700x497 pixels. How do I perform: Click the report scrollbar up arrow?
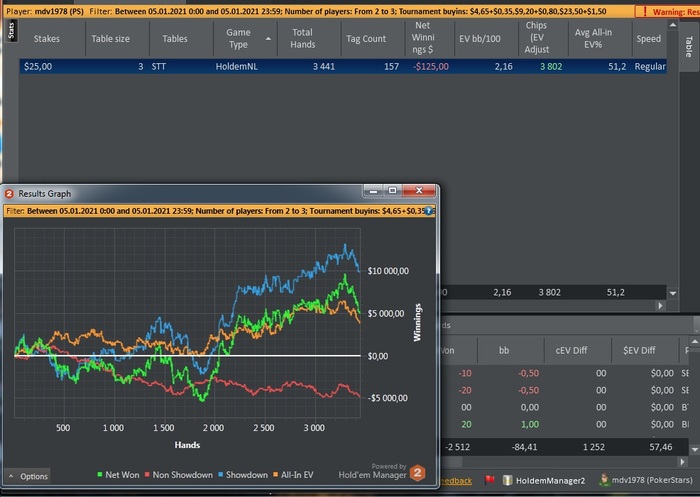tap(673, 25)
